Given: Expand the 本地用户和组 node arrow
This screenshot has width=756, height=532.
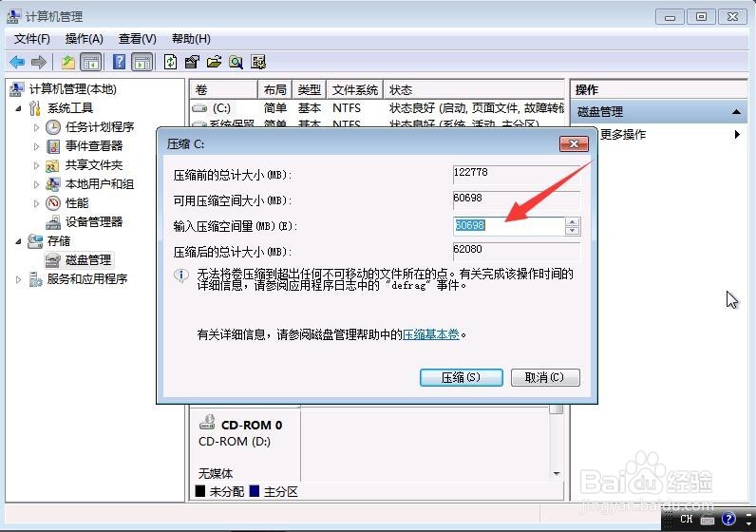Looking at the screenshot, I should click(x=36, y=184).
